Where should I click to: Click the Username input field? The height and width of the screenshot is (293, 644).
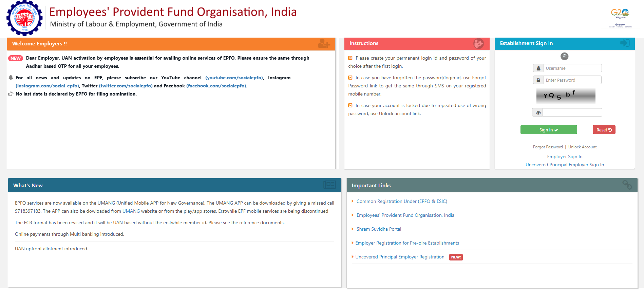(572, 68)
